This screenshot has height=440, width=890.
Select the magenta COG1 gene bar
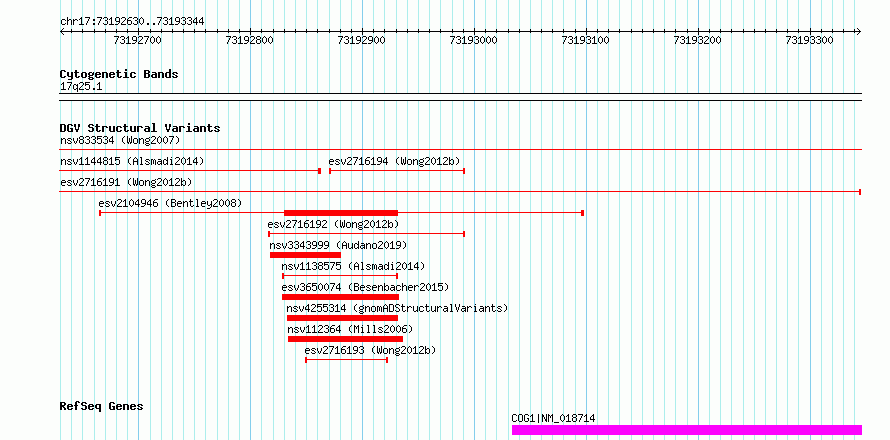[x=687, y=430]
